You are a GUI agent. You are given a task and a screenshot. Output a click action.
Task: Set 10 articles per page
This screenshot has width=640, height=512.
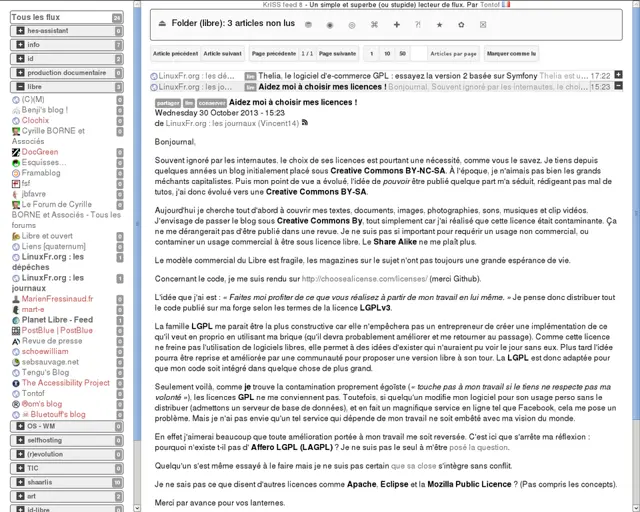(387, 53)
